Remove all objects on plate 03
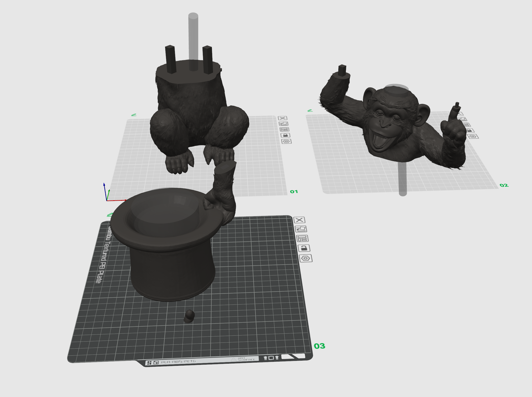This screenshot has height=397, width=532. [x=299, y=220]
